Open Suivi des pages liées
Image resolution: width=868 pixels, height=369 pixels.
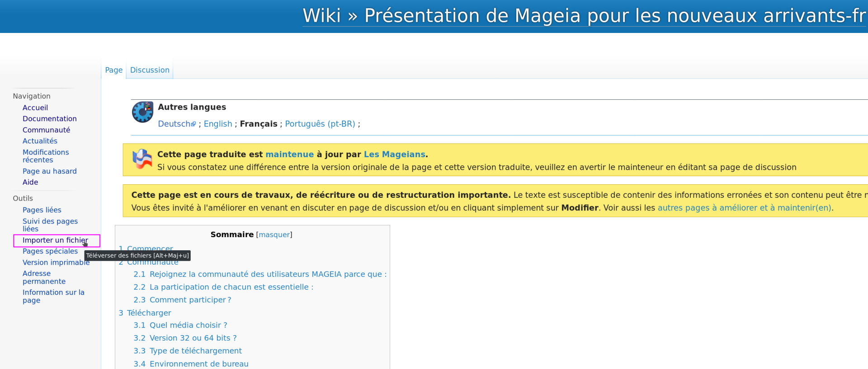(50, 225)
